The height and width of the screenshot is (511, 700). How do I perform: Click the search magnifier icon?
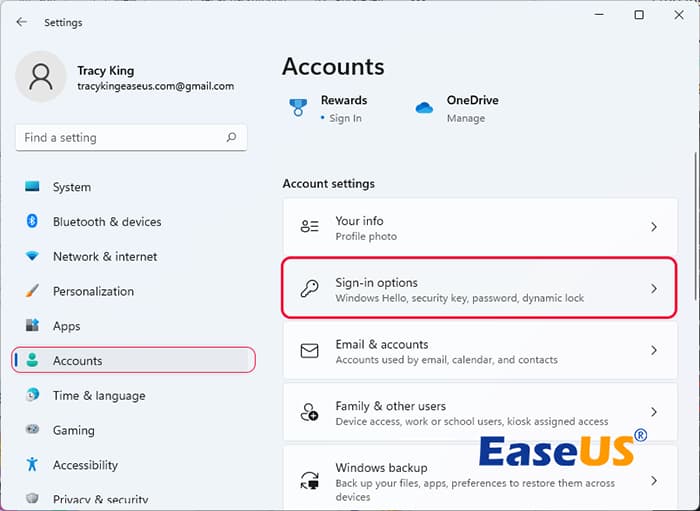232,138
